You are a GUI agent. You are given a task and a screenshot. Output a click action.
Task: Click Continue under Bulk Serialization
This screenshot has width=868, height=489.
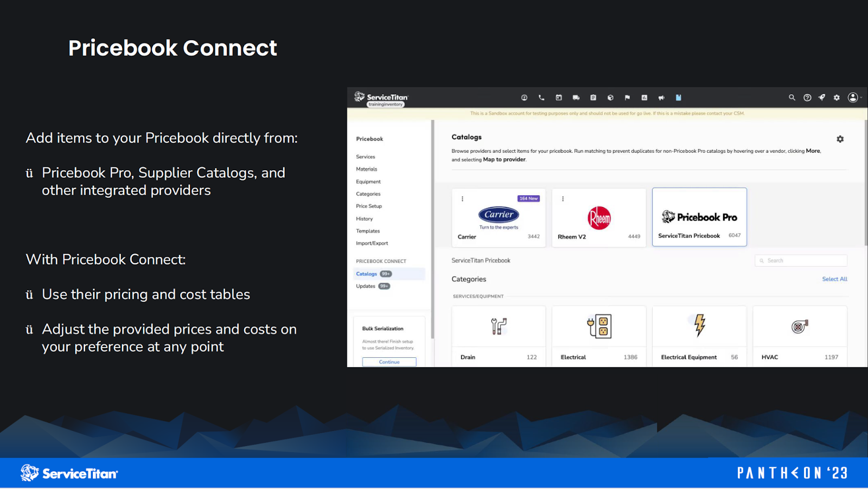(388, 362)
